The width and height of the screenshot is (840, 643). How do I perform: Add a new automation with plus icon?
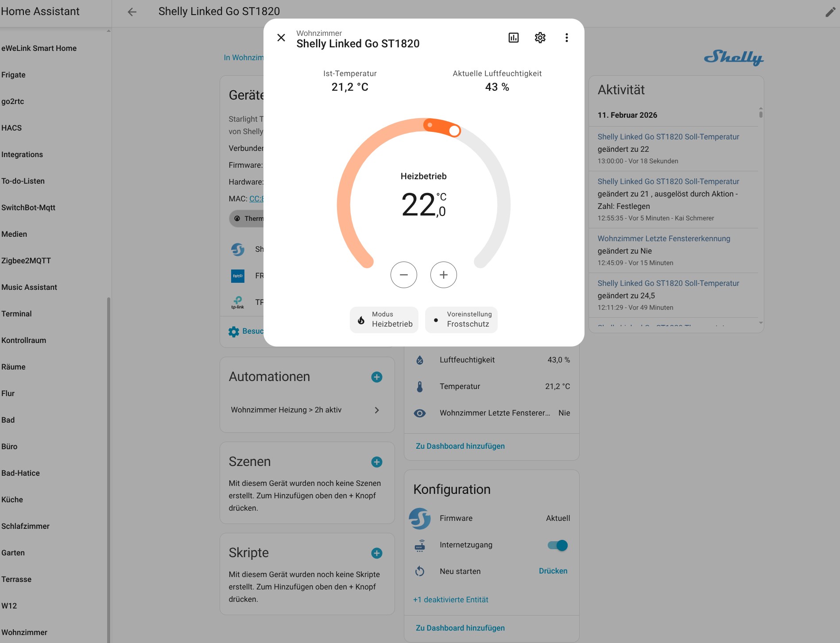click(x=377, y=377)
